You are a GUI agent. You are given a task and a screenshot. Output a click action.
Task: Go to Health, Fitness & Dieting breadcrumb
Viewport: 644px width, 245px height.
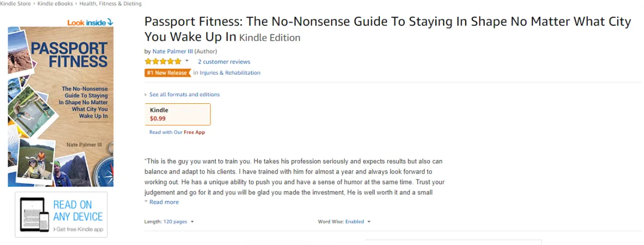point(111,4)
